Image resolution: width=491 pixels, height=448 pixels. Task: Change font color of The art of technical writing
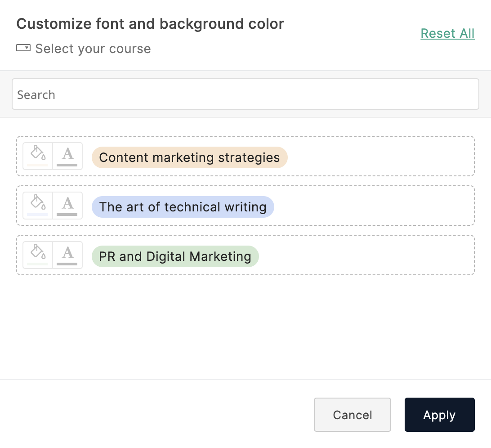[67, 205]
